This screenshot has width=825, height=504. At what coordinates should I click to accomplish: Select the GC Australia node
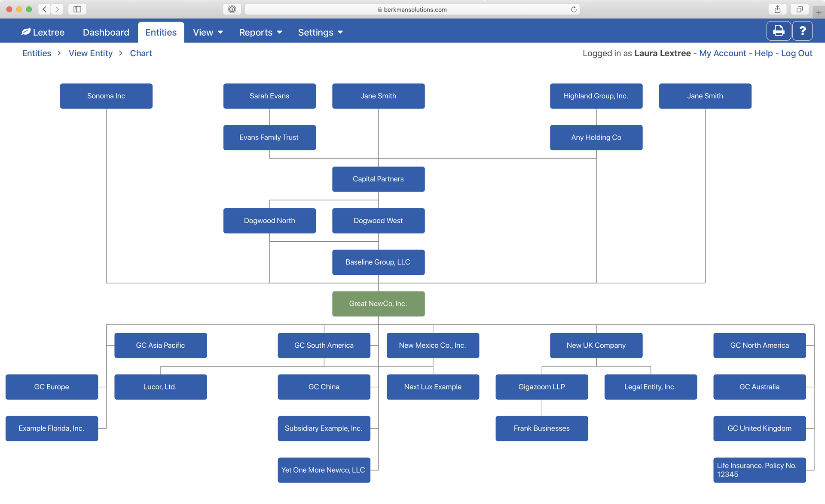tap(759, 387)
